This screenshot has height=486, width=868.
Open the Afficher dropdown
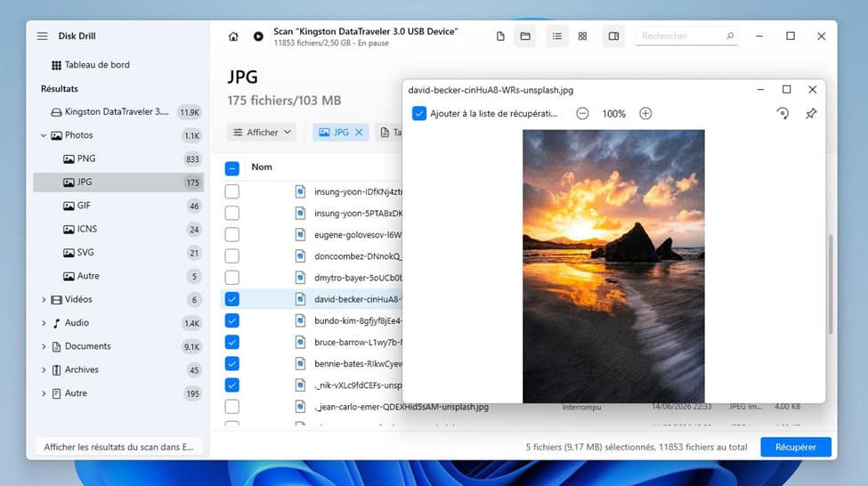[x=262, y=133]
